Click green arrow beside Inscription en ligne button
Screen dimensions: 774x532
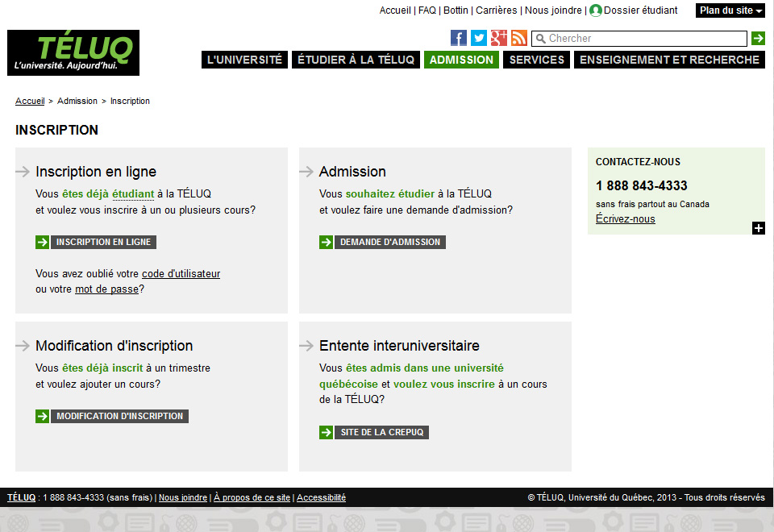[x=43, y=242]
